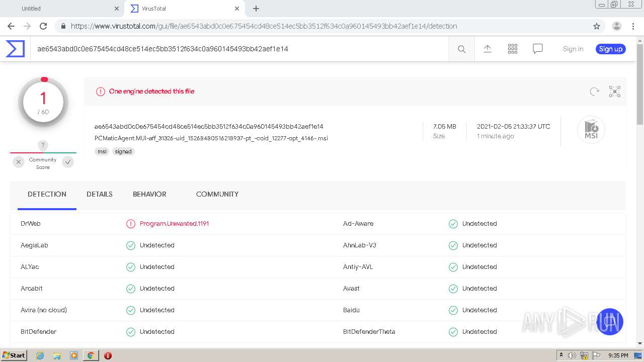
Task: Click the Avira (no cloud) engine name
Action: [44, 310]
